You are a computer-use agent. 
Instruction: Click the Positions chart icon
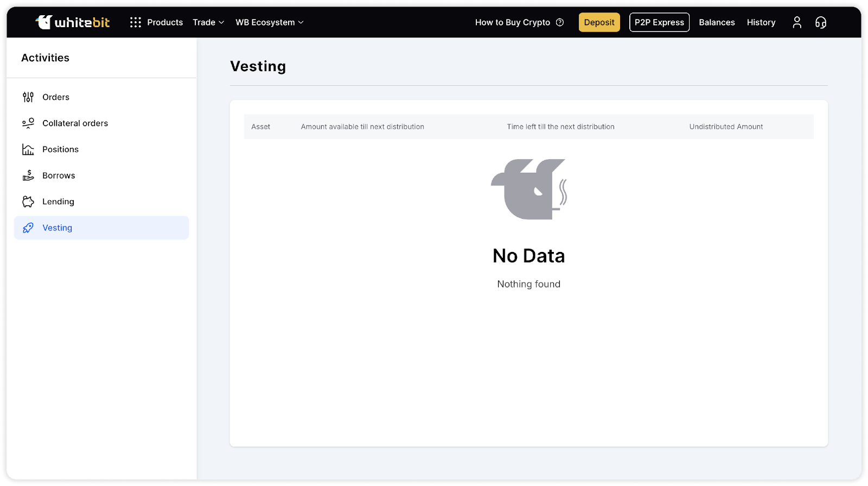(28, 149)
